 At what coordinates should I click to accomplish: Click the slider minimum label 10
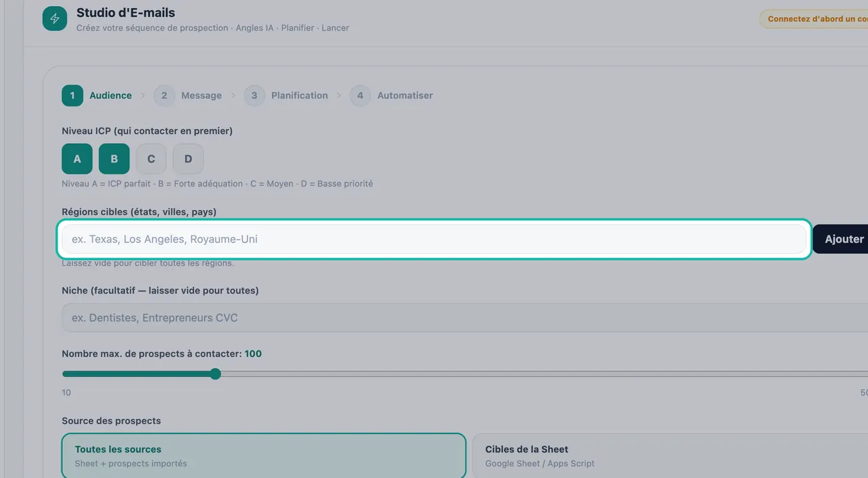pos(66,393)
